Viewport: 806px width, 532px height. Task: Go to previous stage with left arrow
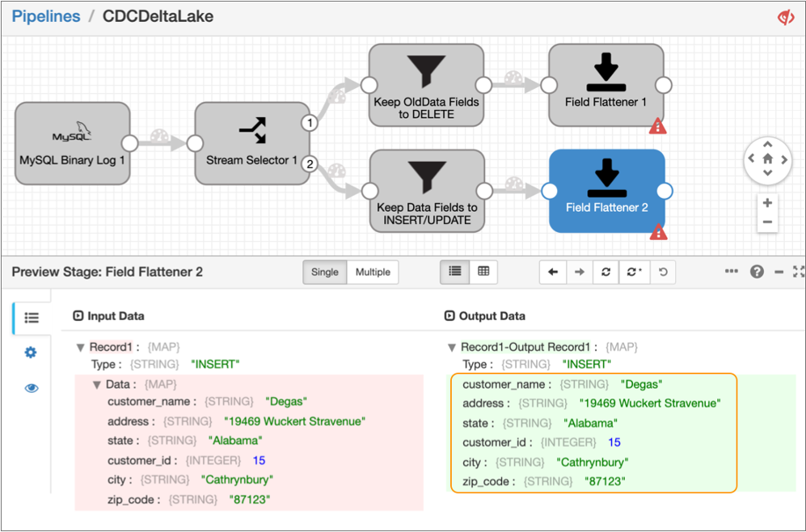[553, 272]
